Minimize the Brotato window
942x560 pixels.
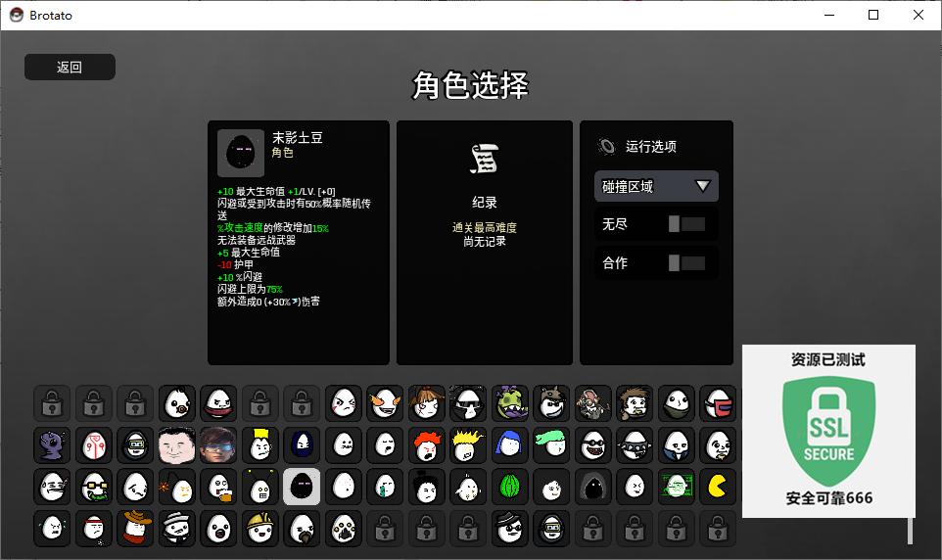click(829, 15)
